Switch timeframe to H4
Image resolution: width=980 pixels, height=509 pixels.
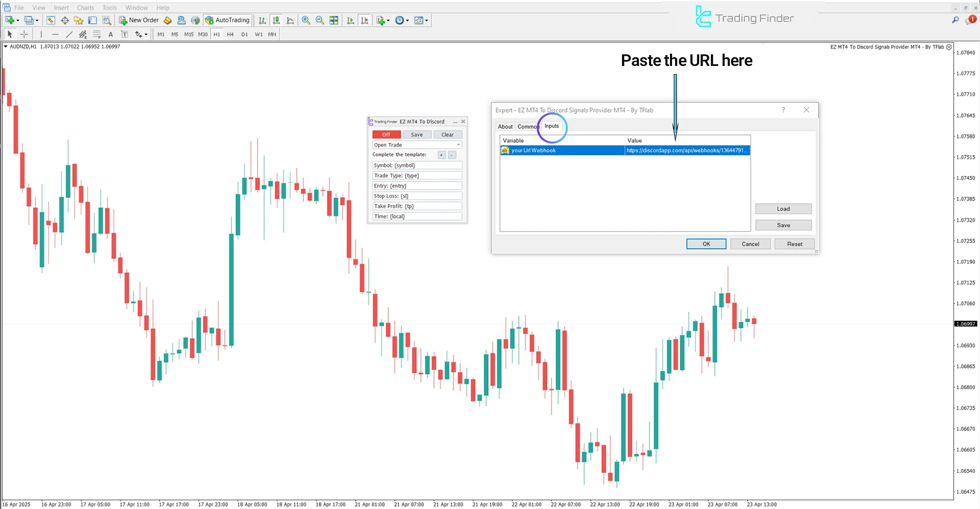230,34
